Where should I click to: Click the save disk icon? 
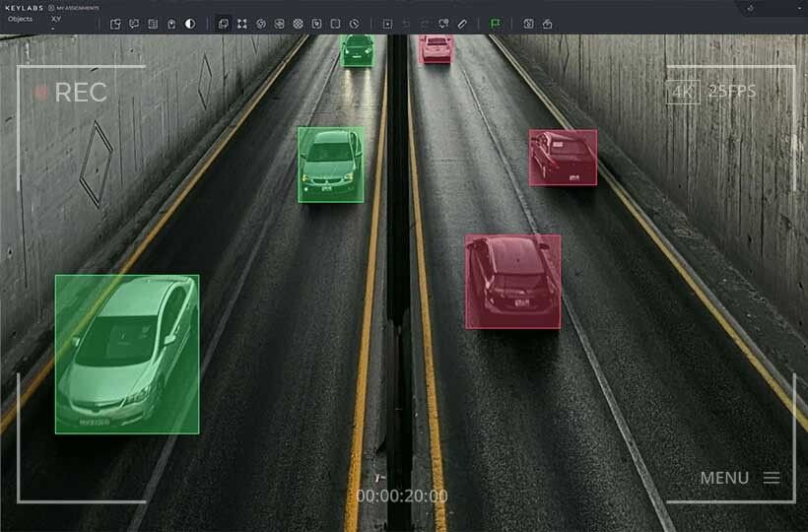pos(528,24)
